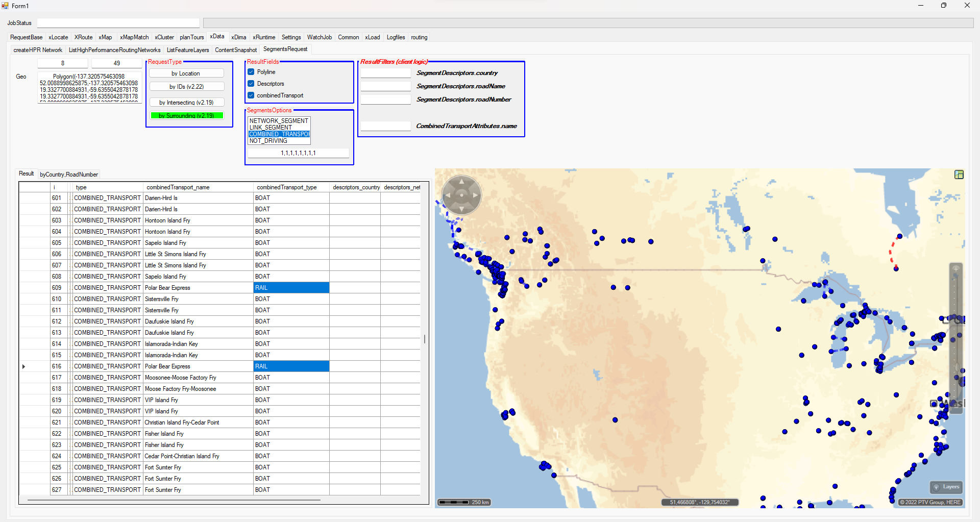The height and width of the screenshot is (522, 980).
Task: Disable the combinedTransport checkbox
Action: (x=251, y=95)
